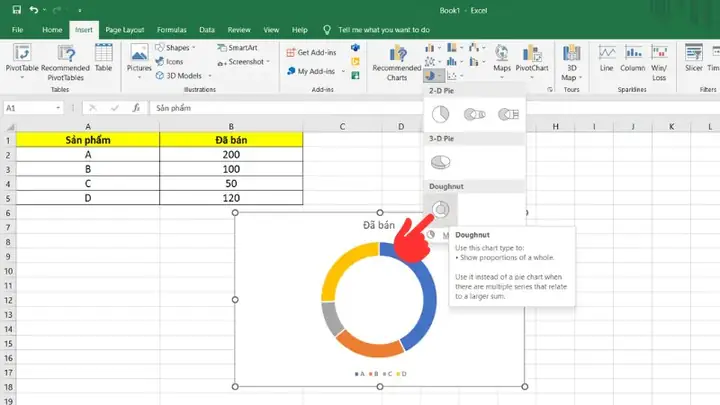Select the header cell Đã bán in B1
Viewport: 720px width, 405px height.
coord(231,140)
